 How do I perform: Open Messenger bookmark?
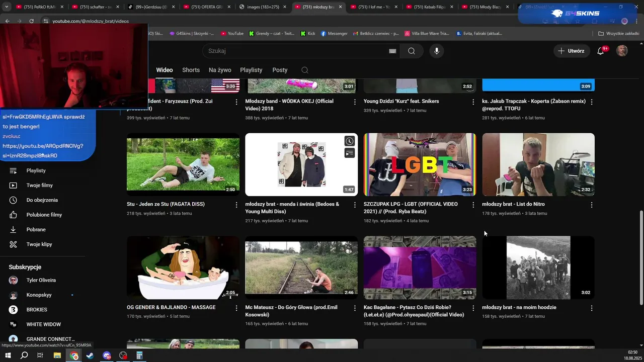pos(334,33)
